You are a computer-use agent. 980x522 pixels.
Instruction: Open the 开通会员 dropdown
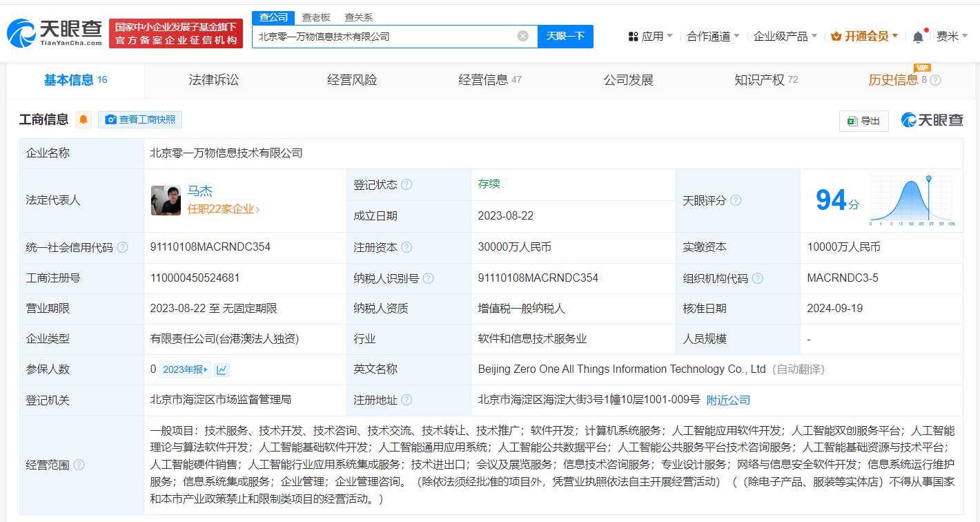[x=865, y=36]
